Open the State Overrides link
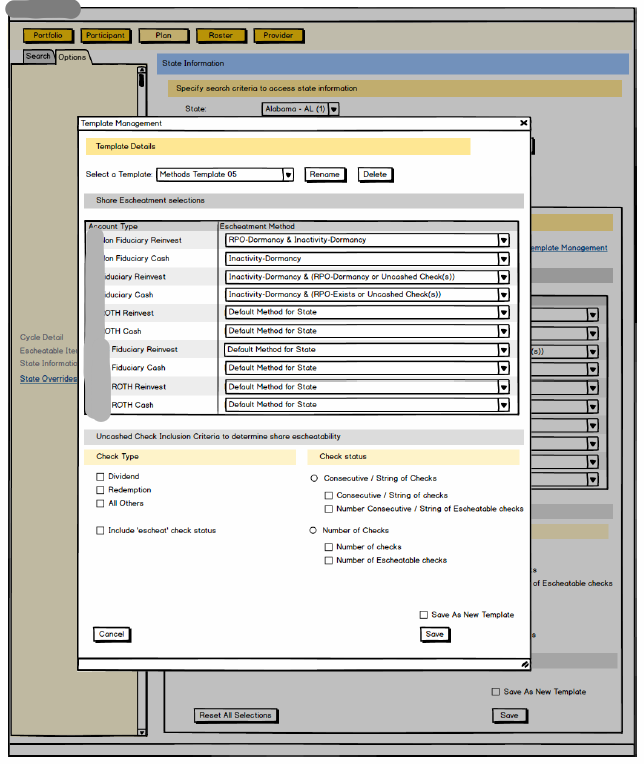The height and width of the screenshot is (764, 644). [48, 379]
